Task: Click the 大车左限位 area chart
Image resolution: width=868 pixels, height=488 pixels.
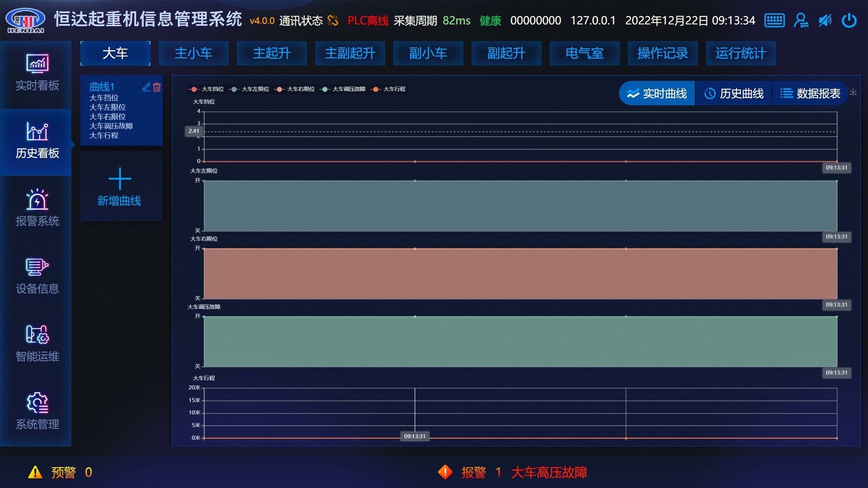Action: click(520, 206)
